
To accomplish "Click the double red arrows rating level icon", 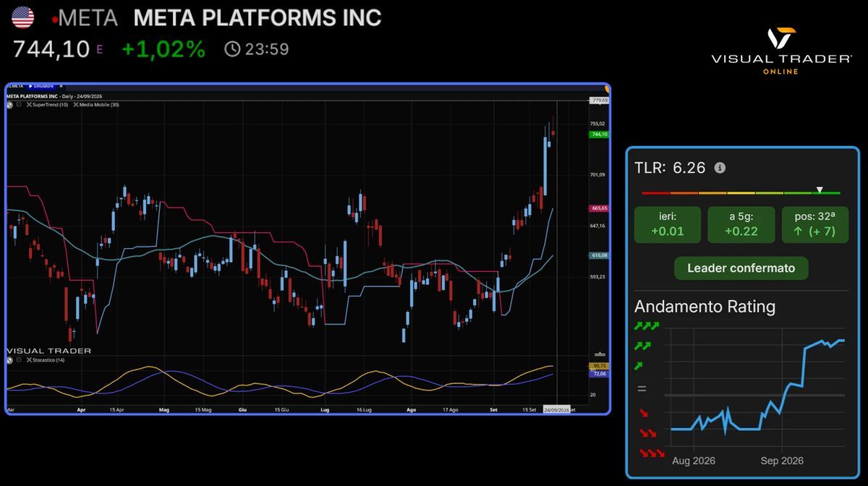I will 647,434.
